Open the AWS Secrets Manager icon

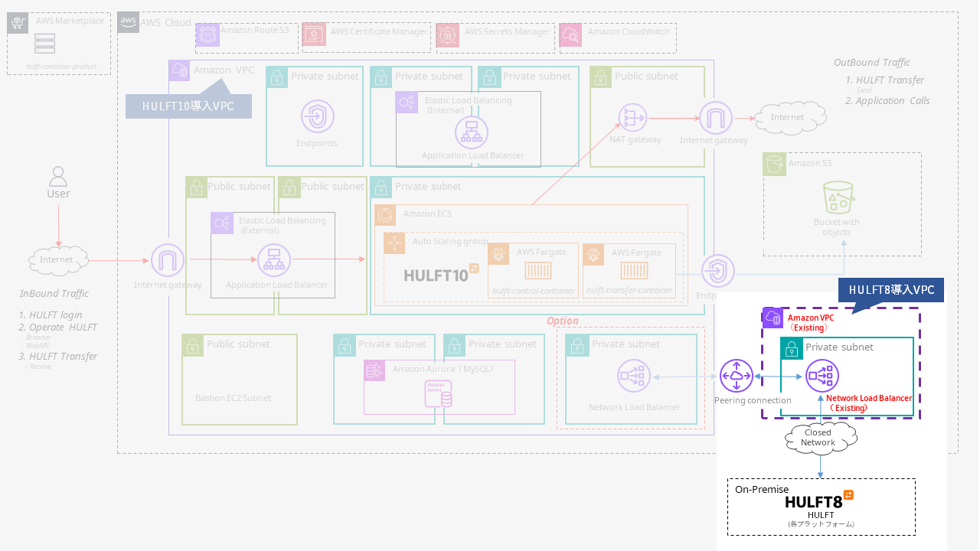click(x=446, y=34)
